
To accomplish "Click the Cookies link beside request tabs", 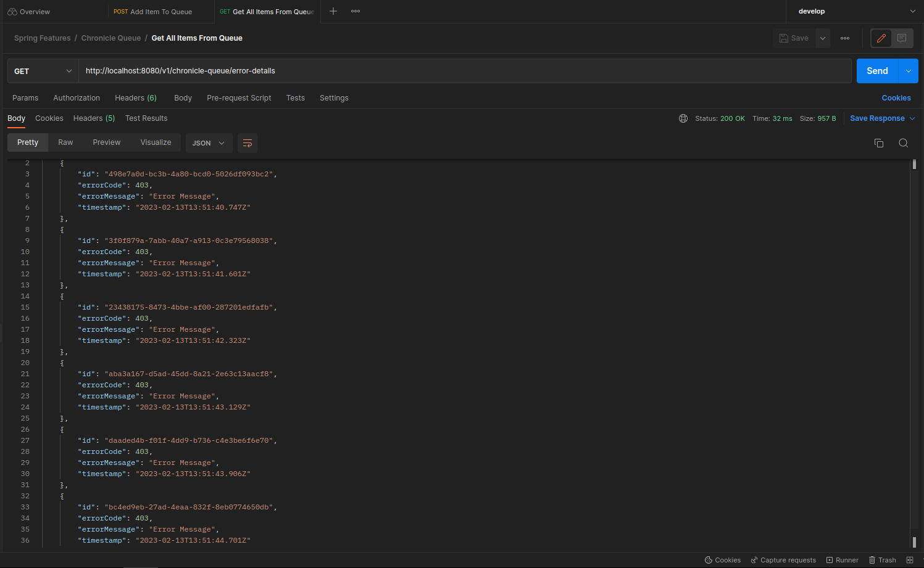I will [896, 98].
